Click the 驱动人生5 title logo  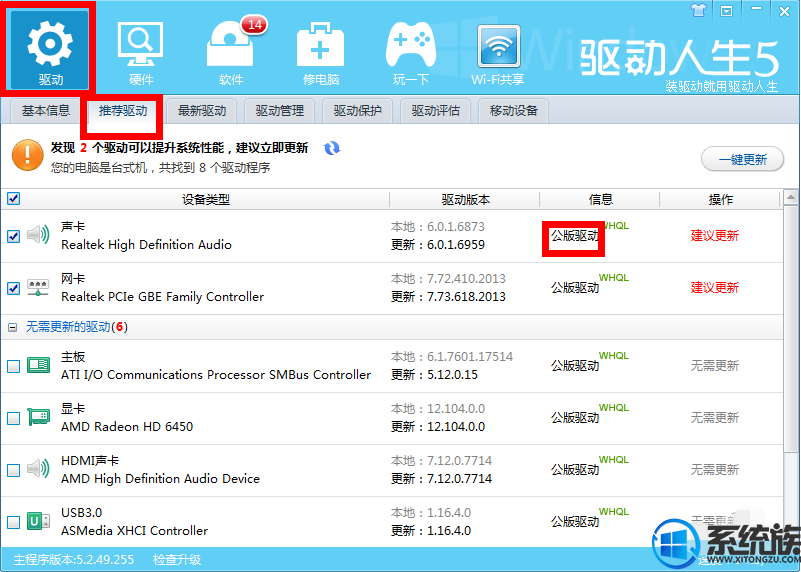point(679,59)
